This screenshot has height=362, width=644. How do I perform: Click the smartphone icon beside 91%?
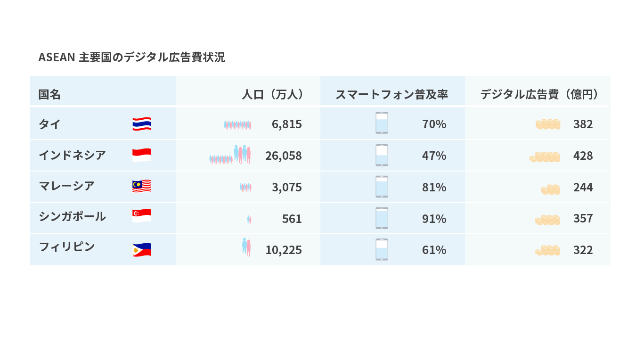point(382,218)
